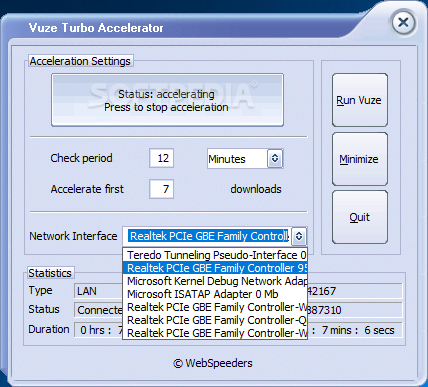Select Teredo Tunneling Pseudo-Interface option
Image resolution: width=428 pixels, height=387 pixels.
[215, 255]
